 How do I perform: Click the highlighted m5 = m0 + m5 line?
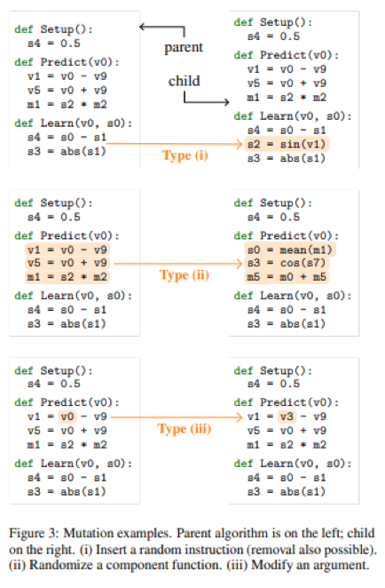(287, 277)
